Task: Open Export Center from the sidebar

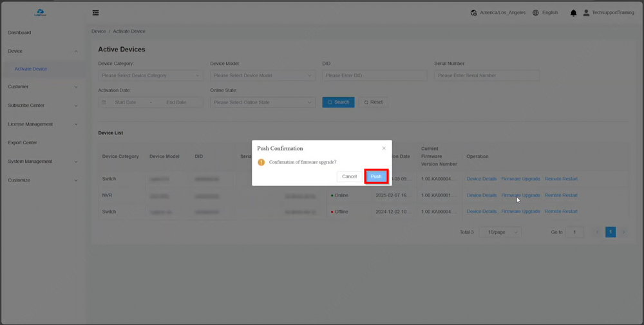Action: tap(23, 143)
